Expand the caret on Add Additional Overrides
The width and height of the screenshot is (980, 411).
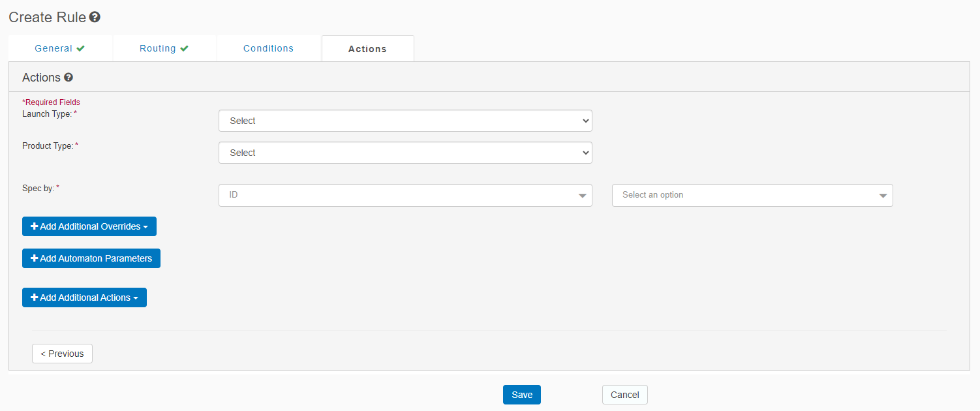tap(145, 227)
